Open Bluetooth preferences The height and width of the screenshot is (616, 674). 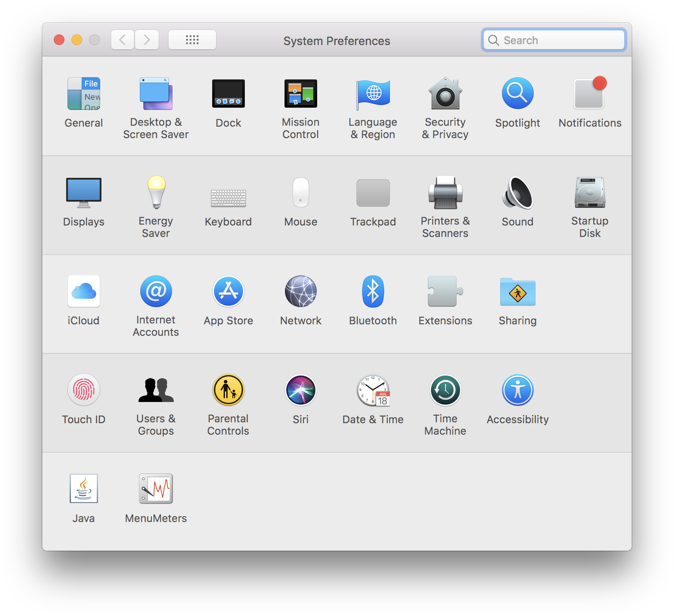coord(373,291)
